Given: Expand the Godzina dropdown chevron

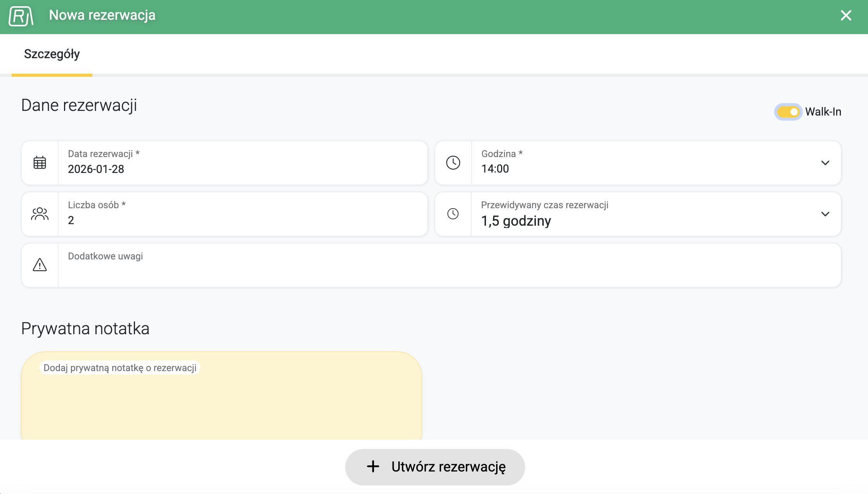Looking at the screenshot, I should 825,163.
